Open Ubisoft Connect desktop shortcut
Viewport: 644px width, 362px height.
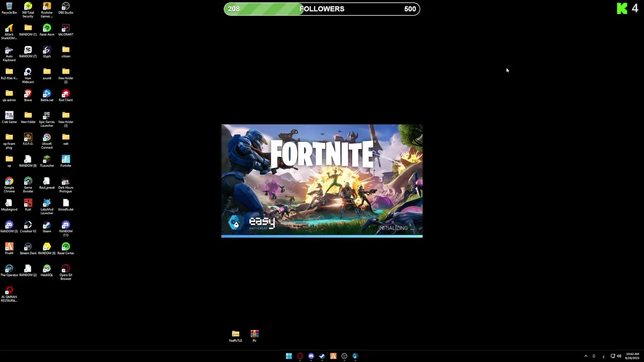(x=47, y=141)
